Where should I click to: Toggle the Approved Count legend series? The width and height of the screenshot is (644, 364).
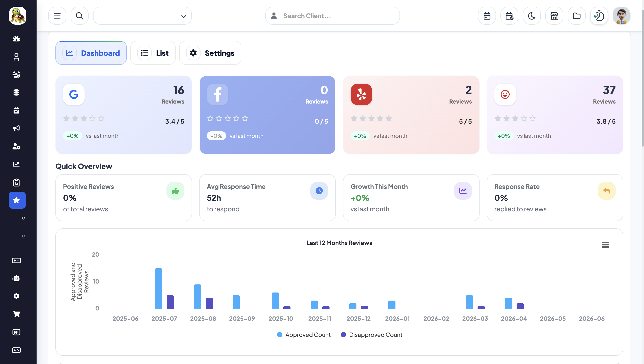point(304,335)
